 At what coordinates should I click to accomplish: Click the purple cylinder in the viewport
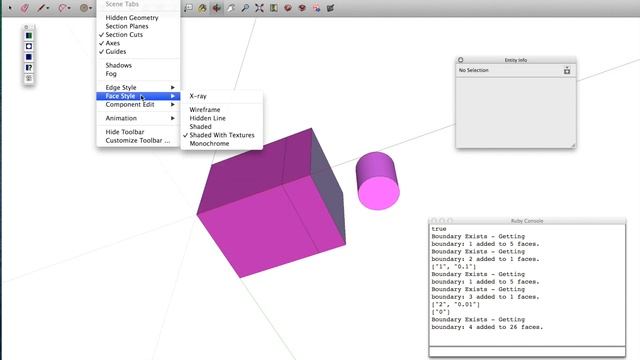[x=377, y=181]
